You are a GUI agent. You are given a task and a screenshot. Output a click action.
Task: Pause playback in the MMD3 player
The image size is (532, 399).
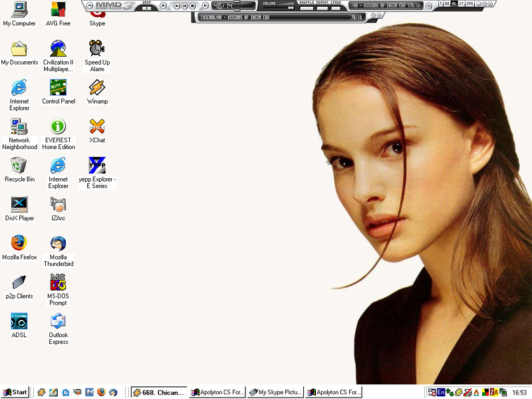184,6
